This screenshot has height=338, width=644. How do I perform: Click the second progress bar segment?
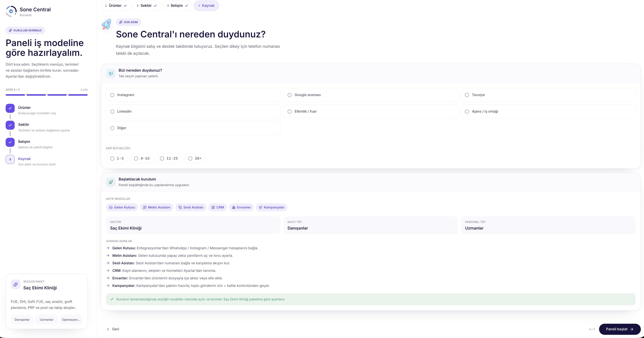point(36,95)
